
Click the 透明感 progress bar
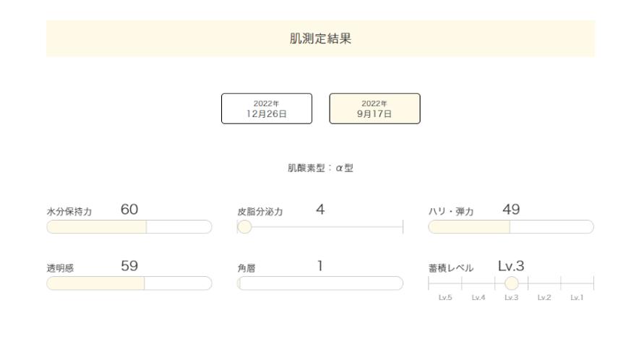[129, 283]
